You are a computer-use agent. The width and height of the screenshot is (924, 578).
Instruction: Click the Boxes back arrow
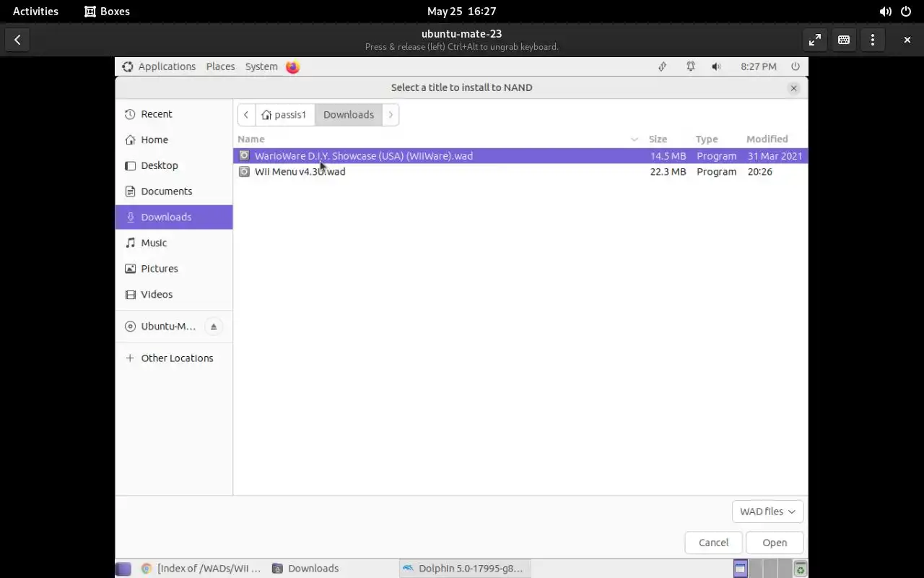pos(17,40)
